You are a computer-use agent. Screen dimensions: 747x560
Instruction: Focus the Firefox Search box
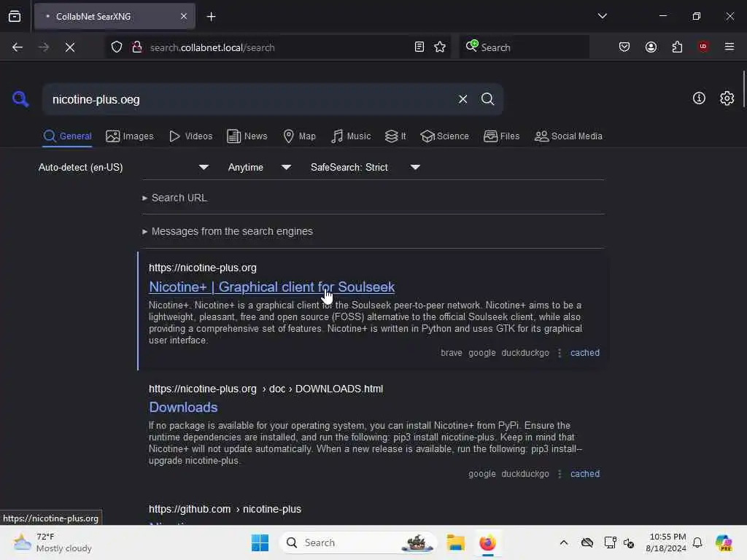pos(524,47)
